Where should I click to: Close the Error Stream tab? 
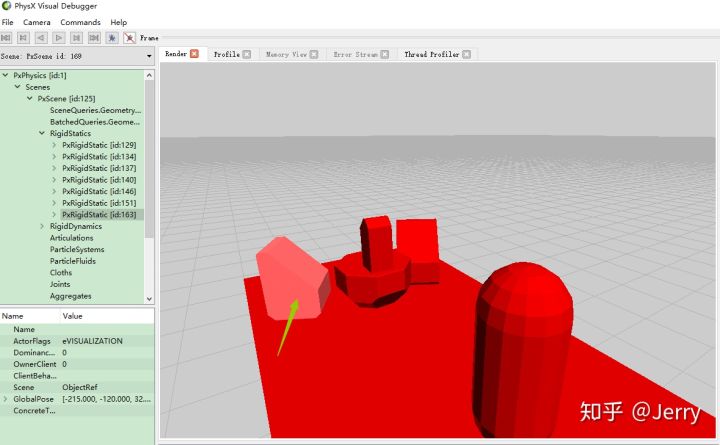[384, 54]
